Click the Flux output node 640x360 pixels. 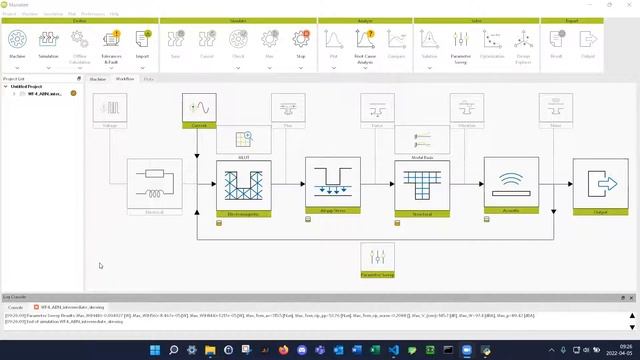click(x=288, y=111)
